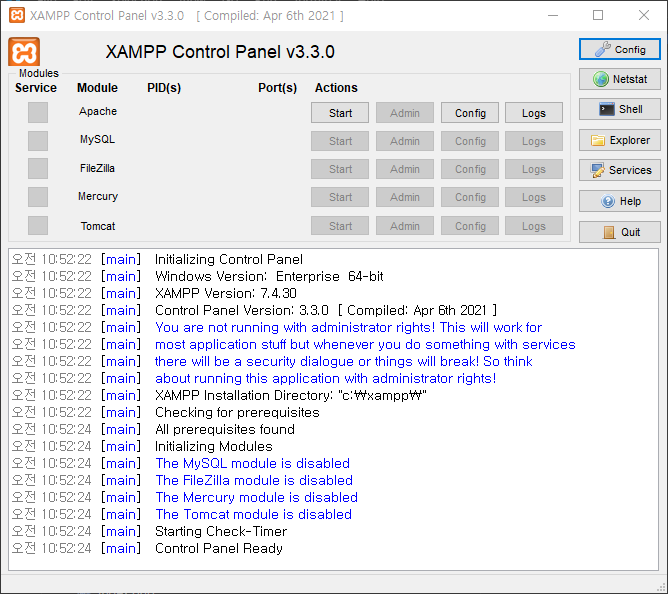The width and height of the screenshot is (668, 594).
Task: Click the Mercury Config button
Action: point(470,197)
